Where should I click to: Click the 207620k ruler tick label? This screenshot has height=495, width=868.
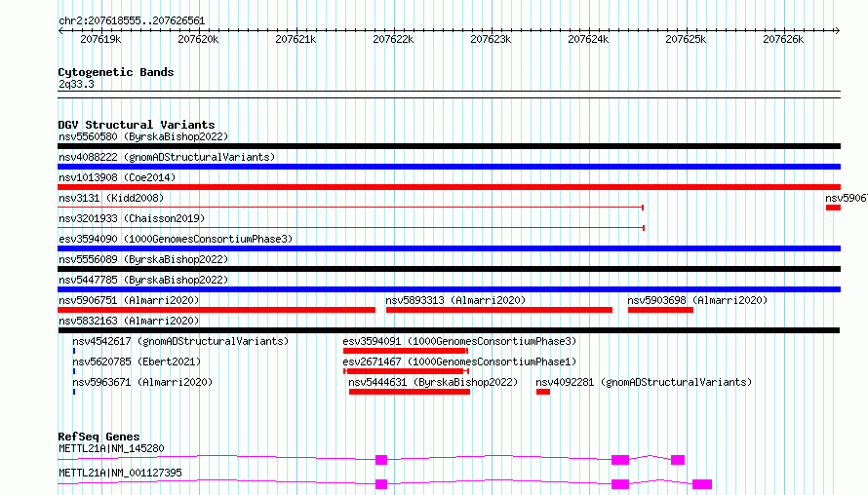[198, 39]
